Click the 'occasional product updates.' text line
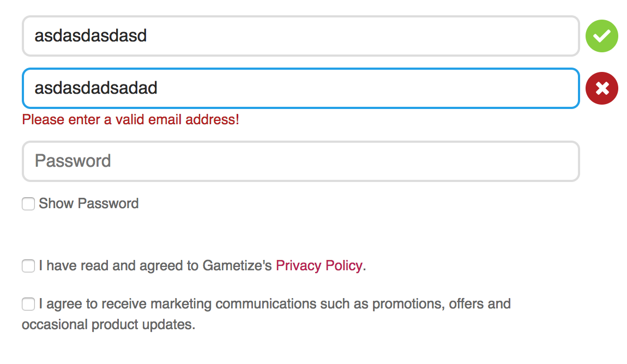Screen dimensions: 627x364 (x=108, y=324)
